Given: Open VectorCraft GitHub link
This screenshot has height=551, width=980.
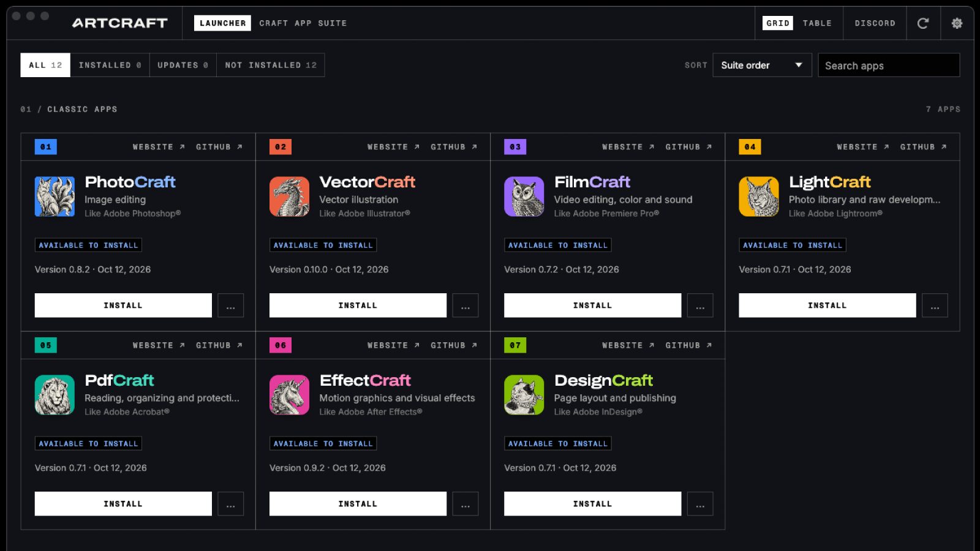Looking at the screenshot, I should [x=454, y=147].
